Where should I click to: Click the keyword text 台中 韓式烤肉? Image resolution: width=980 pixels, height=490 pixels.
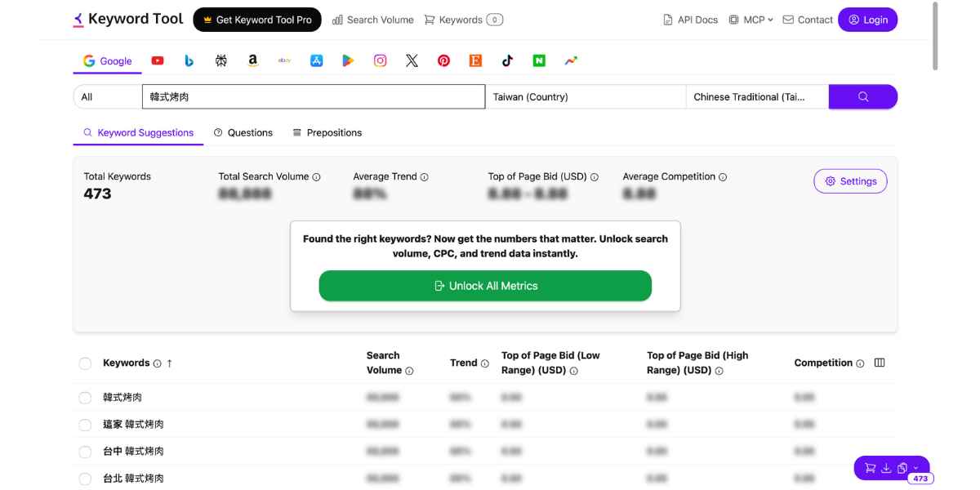tap(133, 452)
